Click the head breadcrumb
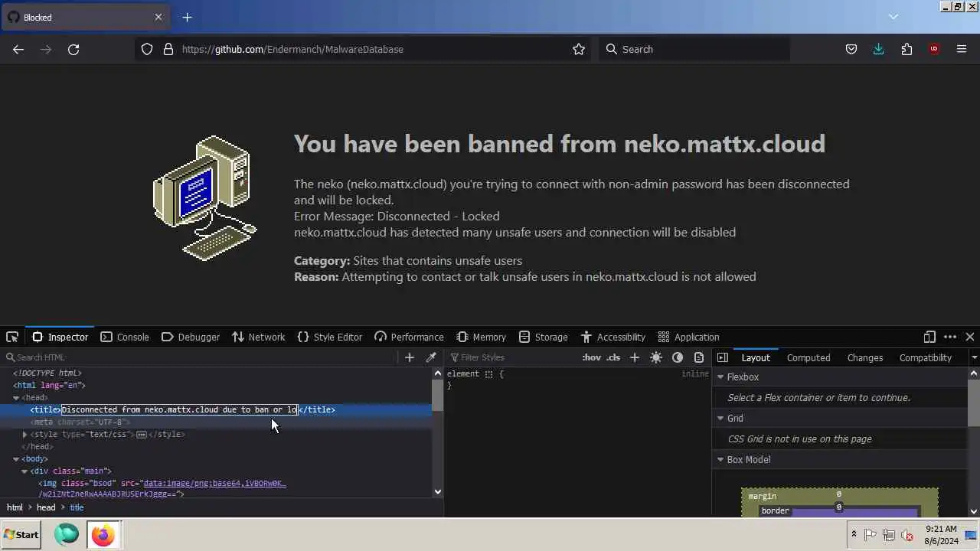Image resolution: width=980 pixels, height=551 pixels. 46,507
